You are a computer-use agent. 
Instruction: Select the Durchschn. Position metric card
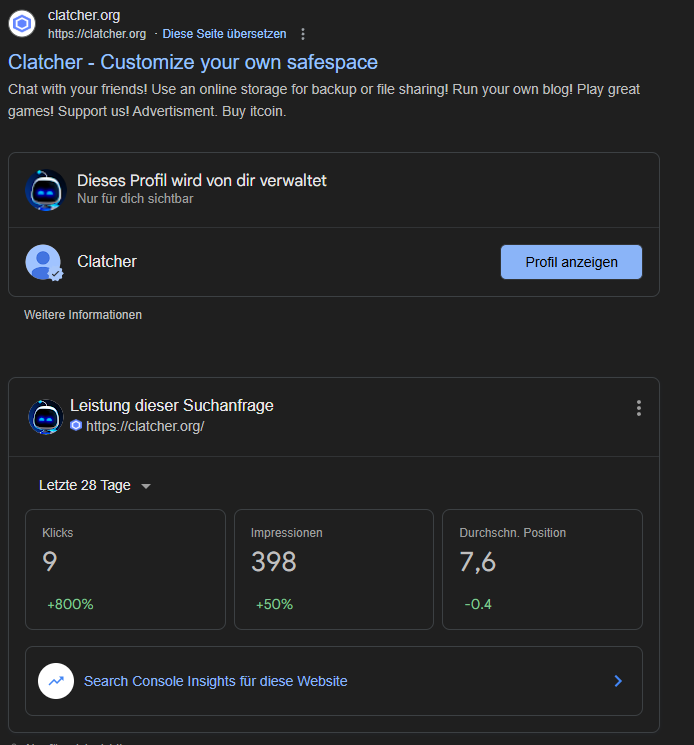click(x=542, y=569)
